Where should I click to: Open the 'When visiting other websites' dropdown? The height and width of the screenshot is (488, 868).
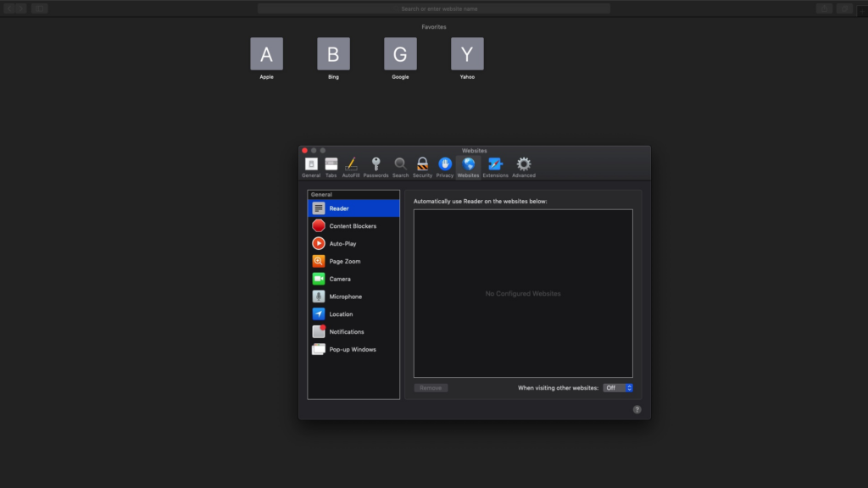[x=619, y=387]
